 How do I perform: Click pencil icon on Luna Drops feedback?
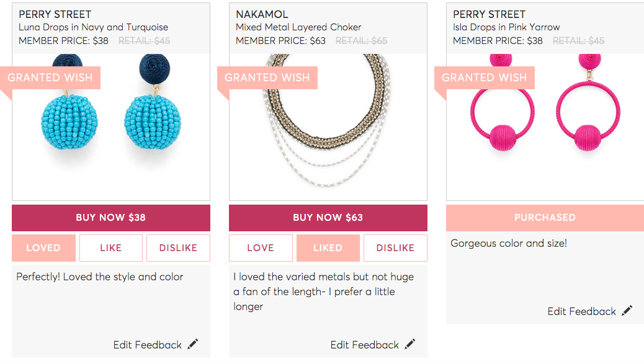click(x=193, y=344)
